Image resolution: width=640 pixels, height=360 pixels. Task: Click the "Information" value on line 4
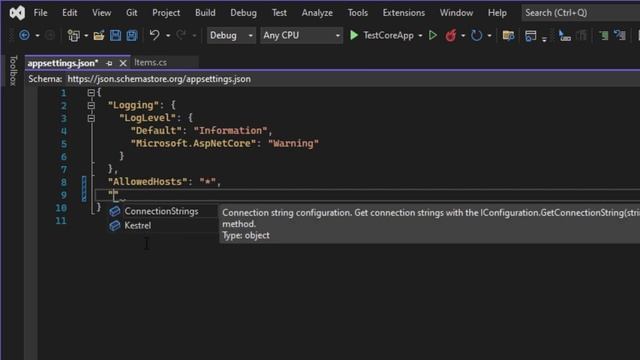pyautogui.click(x=230, y=131)
